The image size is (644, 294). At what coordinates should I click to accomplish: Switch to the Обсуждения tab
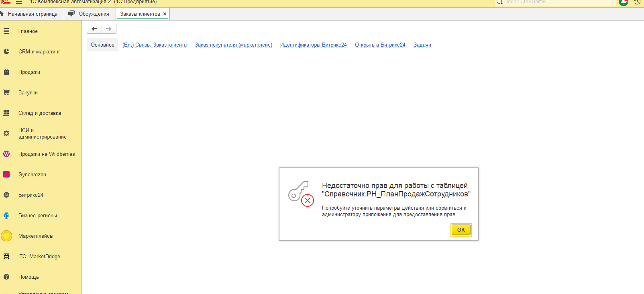point(90,14)
